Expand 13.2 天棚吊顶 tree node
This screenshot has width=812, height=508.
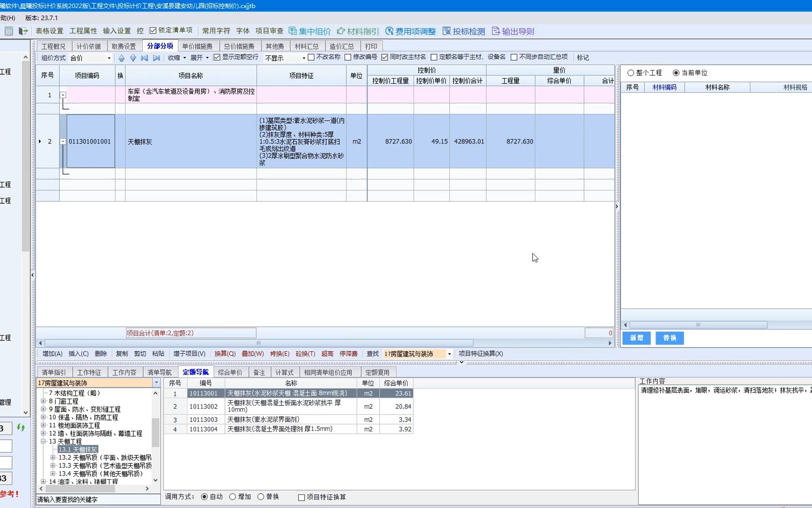[53, 457]
